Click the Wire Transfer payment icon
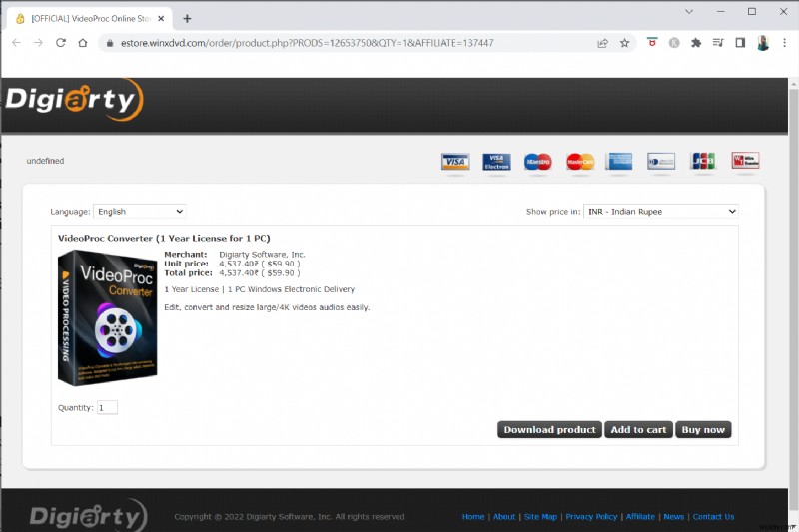Viewport: 799px width, 532px height. tap(745, 161)
